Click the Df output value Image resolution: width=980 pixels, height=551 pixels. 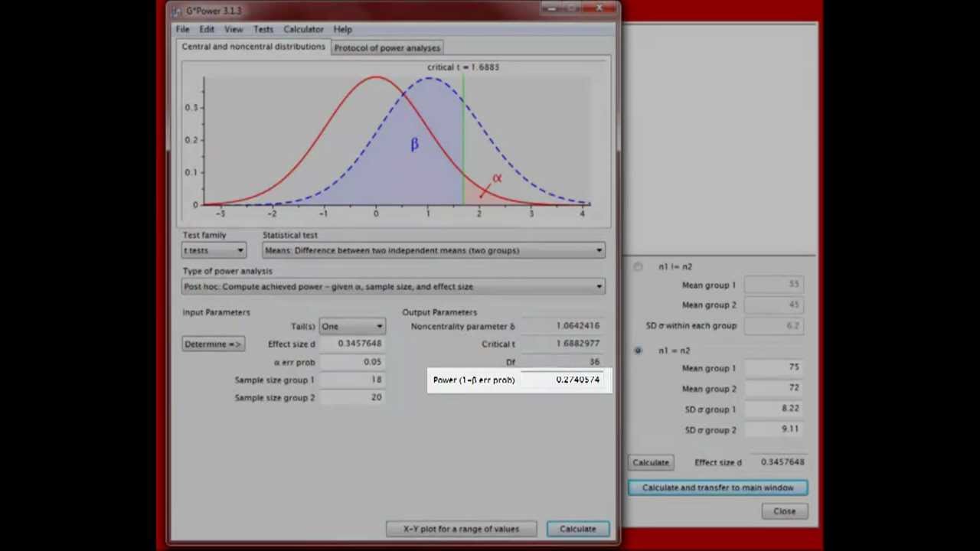562,362
